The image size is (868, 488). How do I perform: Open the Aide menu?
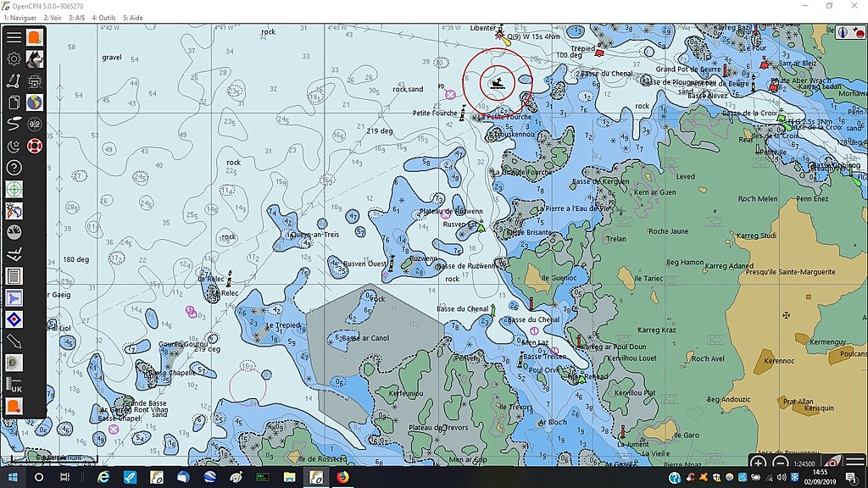point(133,18)
